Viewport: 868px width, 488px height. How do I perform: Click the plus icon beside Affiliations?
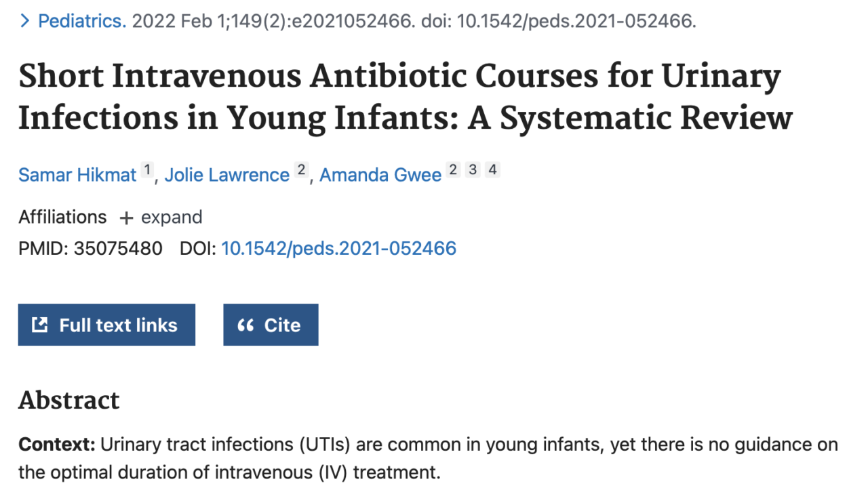click(126, 218)
